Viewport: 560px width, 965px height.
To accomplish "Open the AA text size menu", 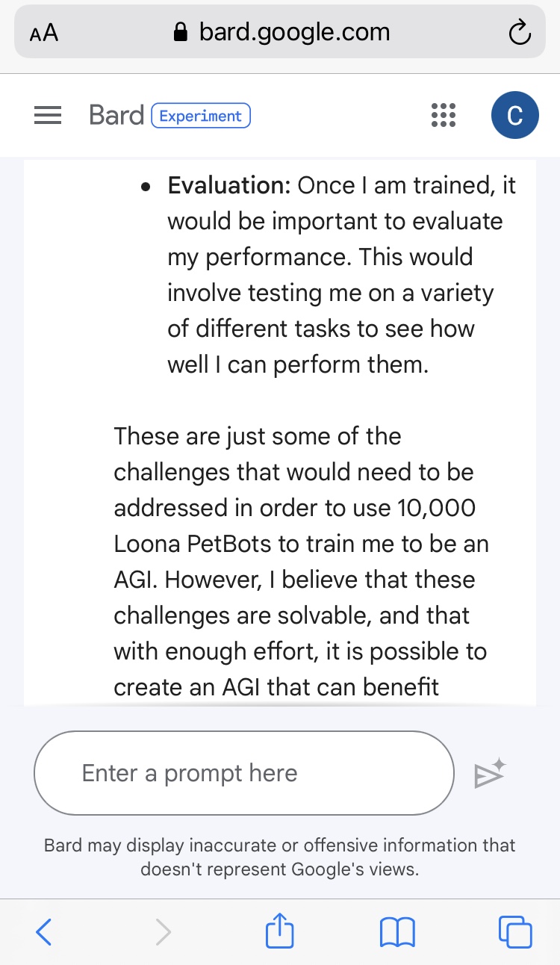I will (x=44, y=34).
